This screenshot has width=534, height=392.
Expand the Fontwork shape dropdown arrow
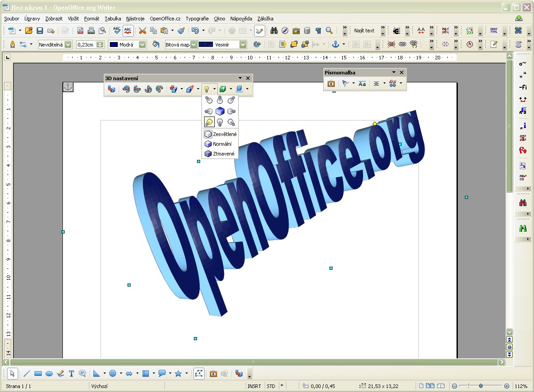(x=353, y=83)
